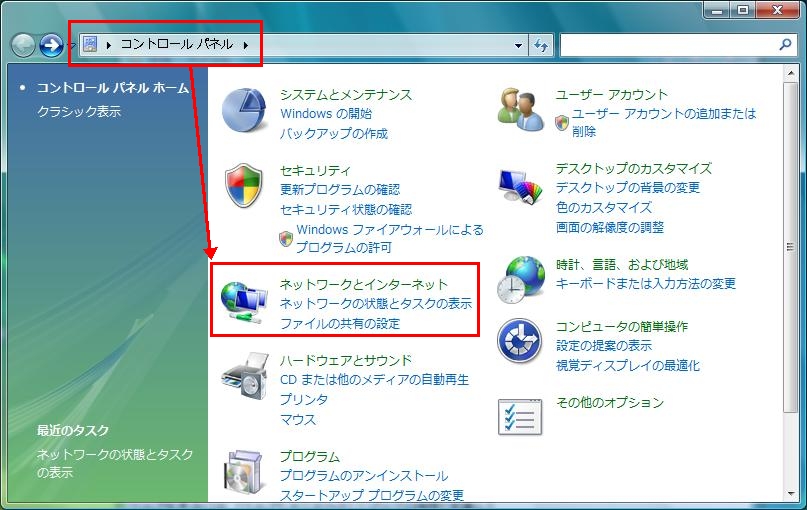Open address bar history dropdown arrow
The image size is (807, 510).
(x=518, y=45)
